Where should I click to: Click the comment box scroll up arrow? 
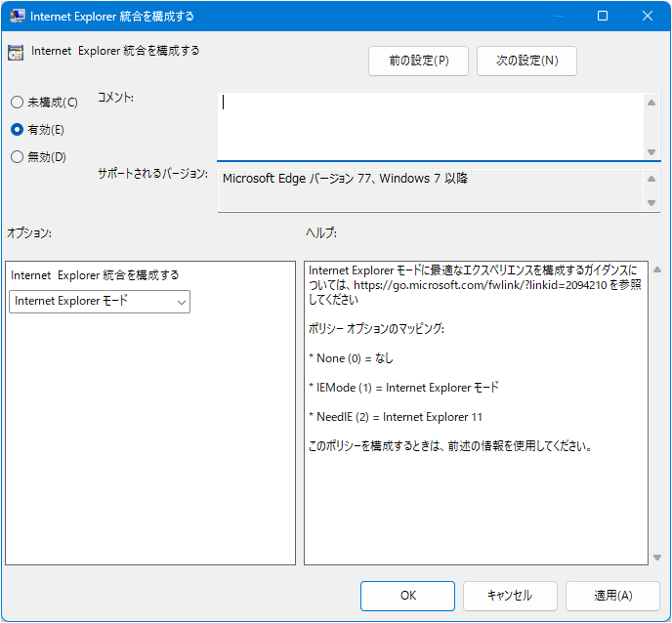651,102
